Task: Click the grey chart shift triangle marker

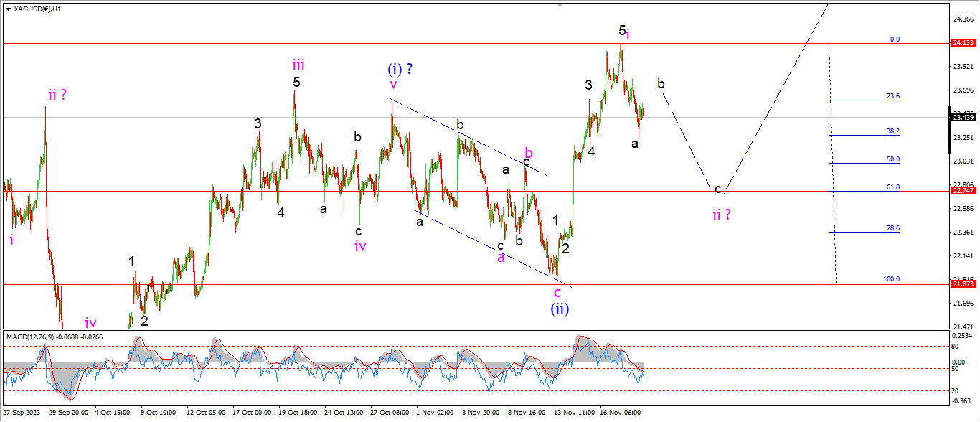Action: coord(560,5)
